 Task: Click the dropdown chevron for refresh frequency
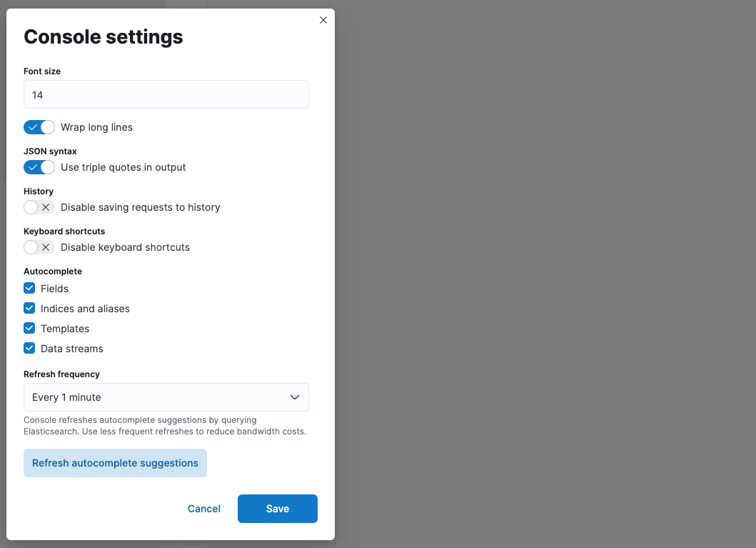(294, 397)
